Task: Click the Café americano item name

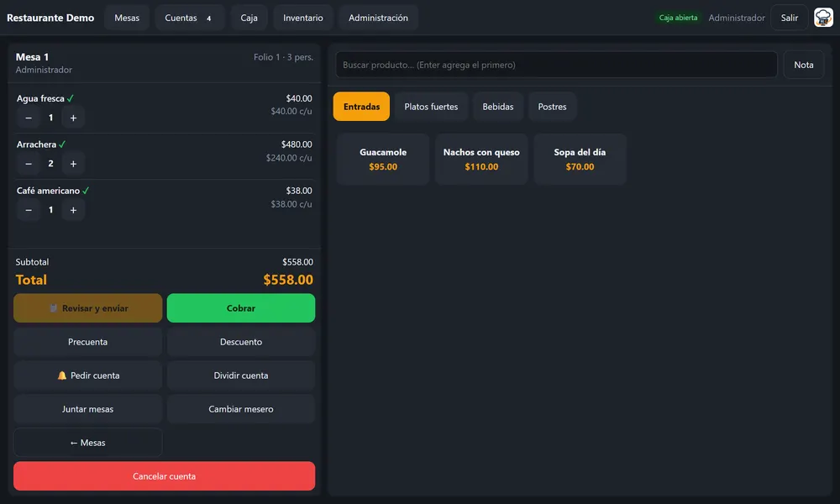Action: tap(48, 191)
